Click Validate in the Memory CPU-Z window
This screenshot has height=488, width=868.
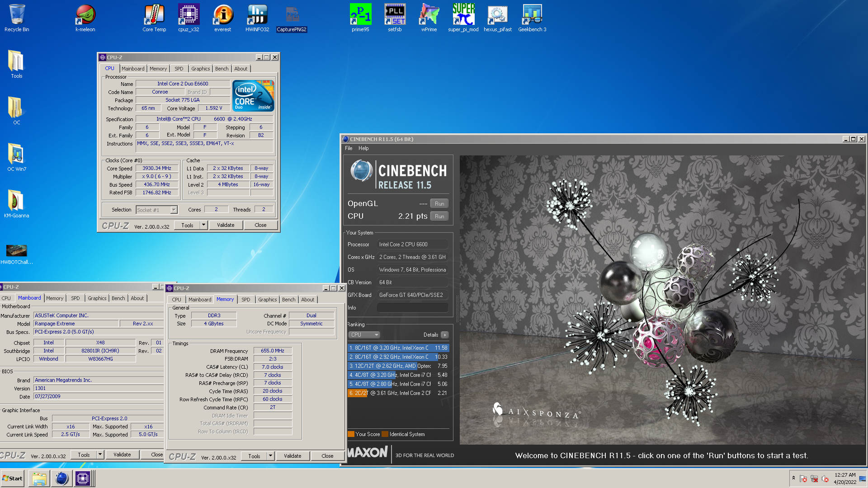pos(292,456)
